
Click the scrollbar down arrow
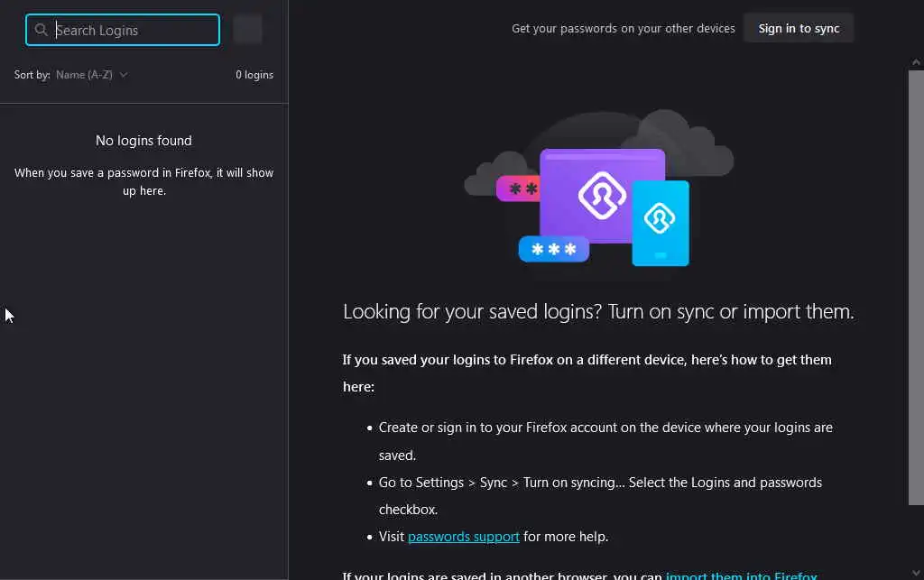[x=916, y=573]
